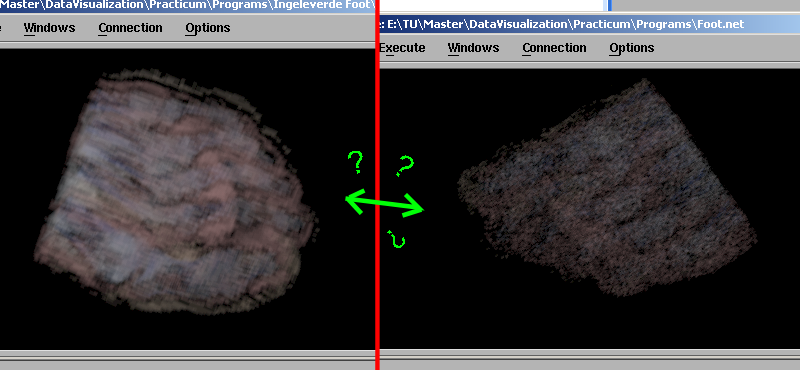Click blue vertical strip beside white area
This screenshot has height=370, width=800.
coord(608,5)
